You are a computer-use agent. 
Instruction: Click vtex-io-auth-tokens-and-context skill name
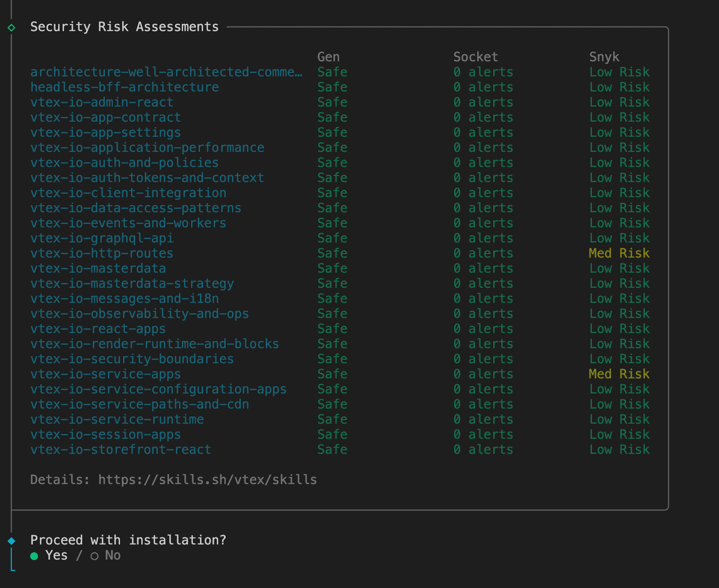coord(147,178)
